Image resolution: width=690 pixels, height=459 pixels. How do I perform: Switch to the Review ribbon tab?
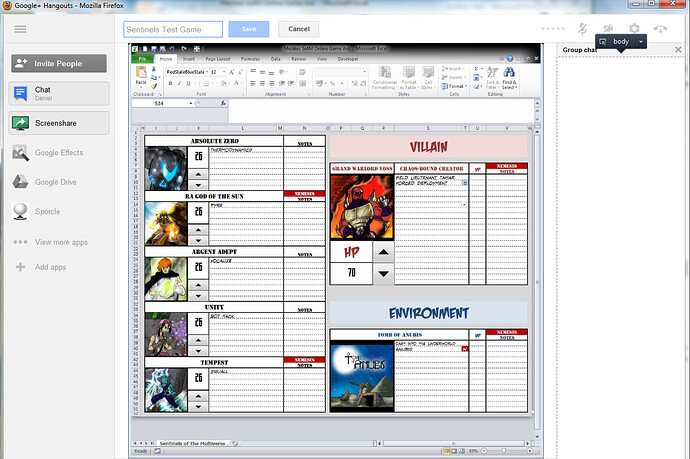click(x=298, y=59)
